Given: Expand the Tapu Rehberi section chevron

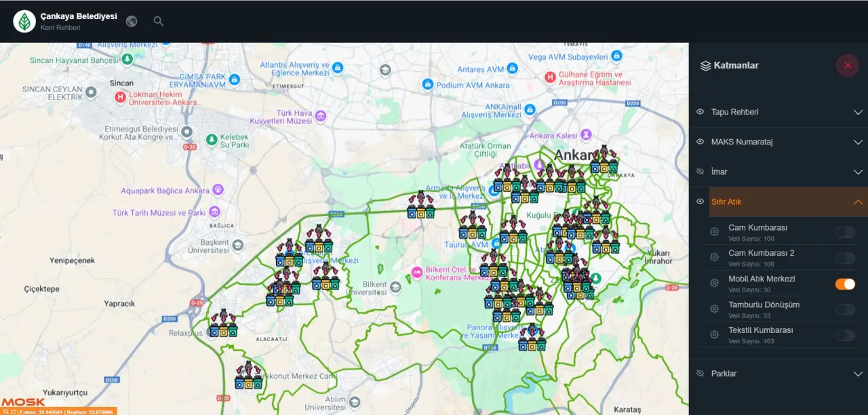Looking at the screenshot, I should click(x=858, y=112).
